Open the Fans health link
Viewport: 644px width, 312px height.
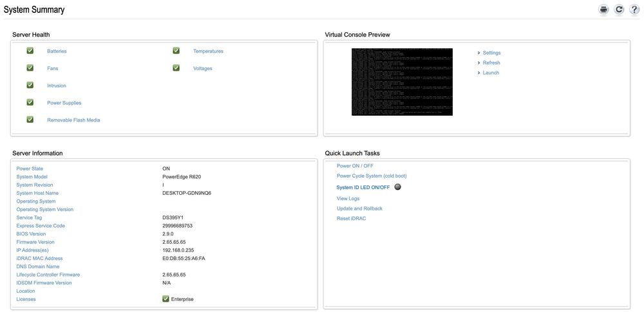[53, 69]
